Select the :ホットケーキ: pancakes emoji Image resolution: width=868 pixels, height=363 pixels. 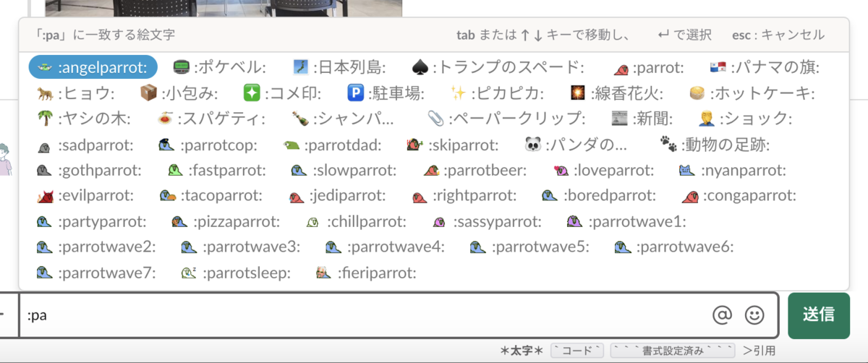click(752, 93)
